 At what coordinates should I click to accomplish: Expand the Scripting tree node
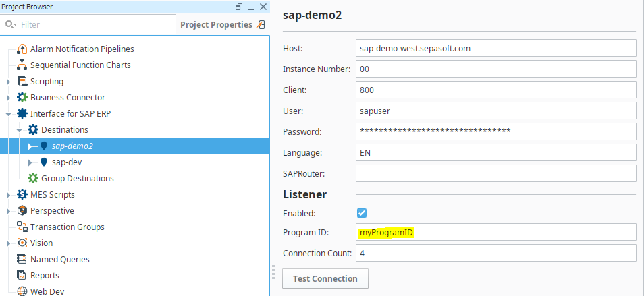(9, 82)
